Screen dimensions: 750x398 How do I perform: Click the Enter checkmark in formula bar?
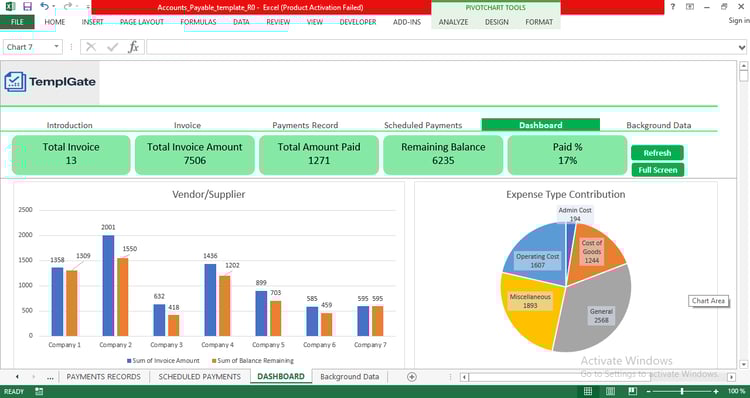(112, 47)
